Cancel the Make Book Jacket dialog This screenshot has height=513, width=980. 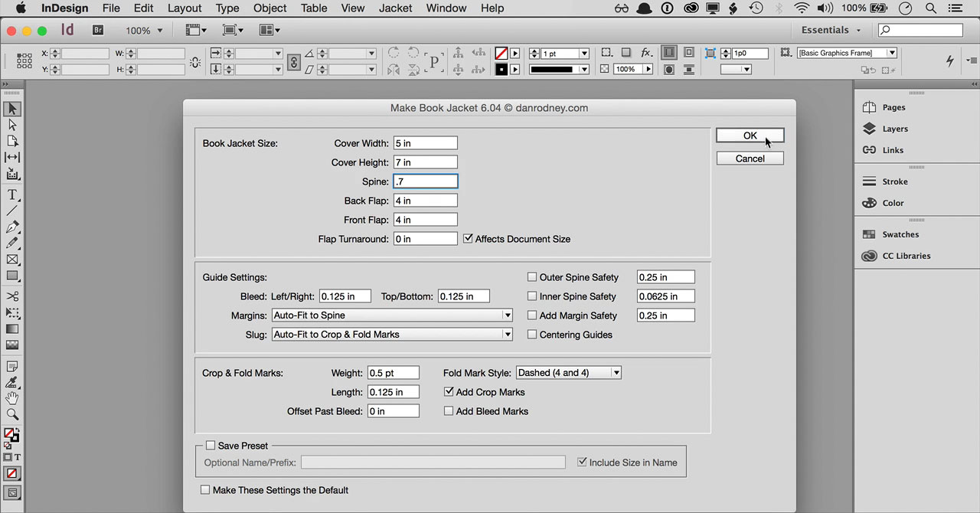pyautogui.click(x=750, y=158)
